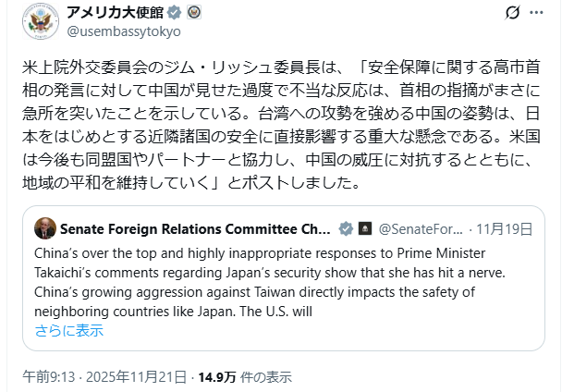Open Senate Foreign Relations Committee name link
The image size is (562, 392).
196,228
